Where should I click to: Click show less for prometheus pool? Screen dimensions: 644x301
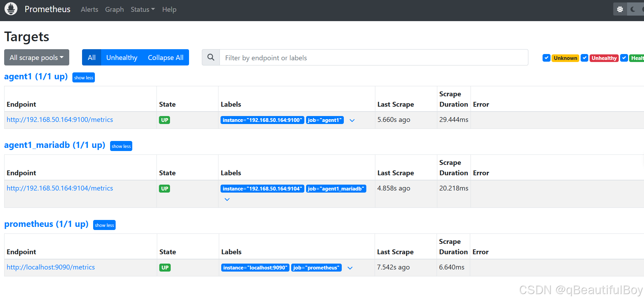pyautogui.click(x=104, y=225)
